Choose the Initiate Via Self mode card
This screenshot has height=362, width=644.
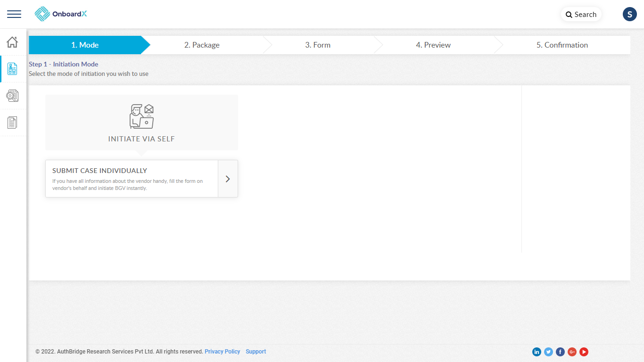click(x=141, y=123)
